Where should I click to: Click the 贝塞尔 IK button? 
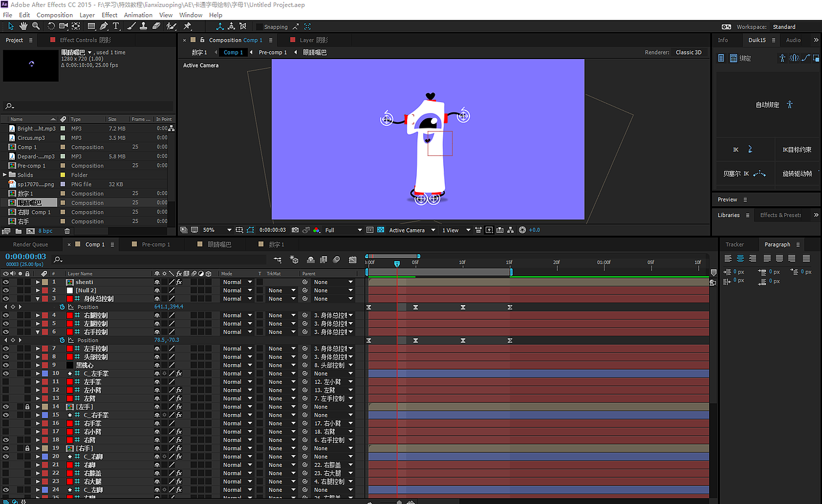click(744, 173)
